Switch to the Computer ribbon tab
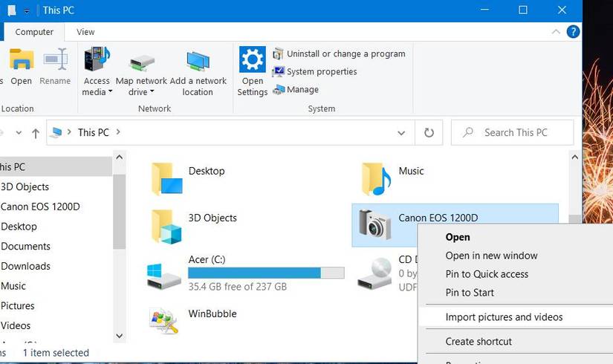The width and height of the screenshot is (613, 364). 34,32
